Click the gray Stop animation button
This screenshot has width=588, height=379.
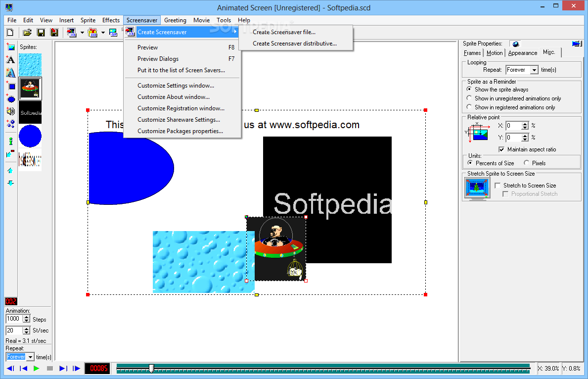click(49, 369)
